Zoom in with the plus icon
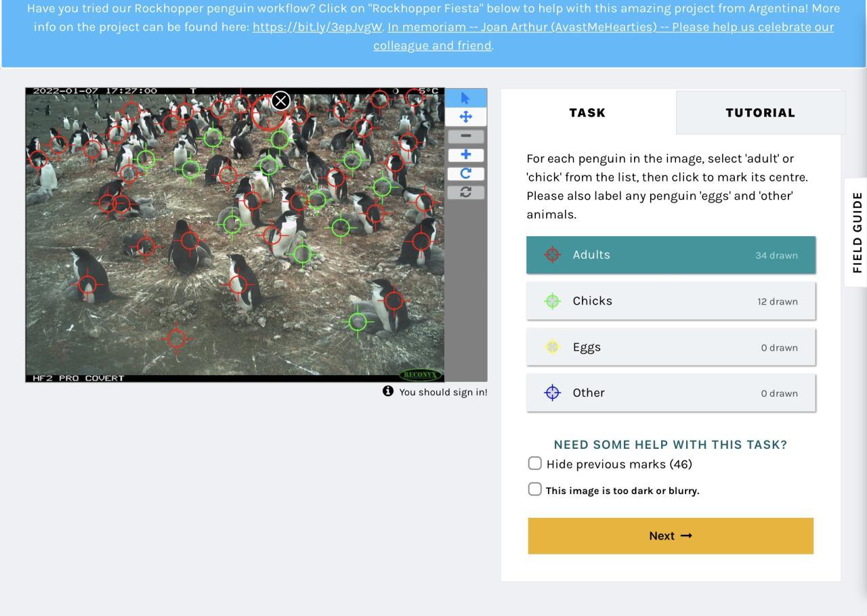 465,155
